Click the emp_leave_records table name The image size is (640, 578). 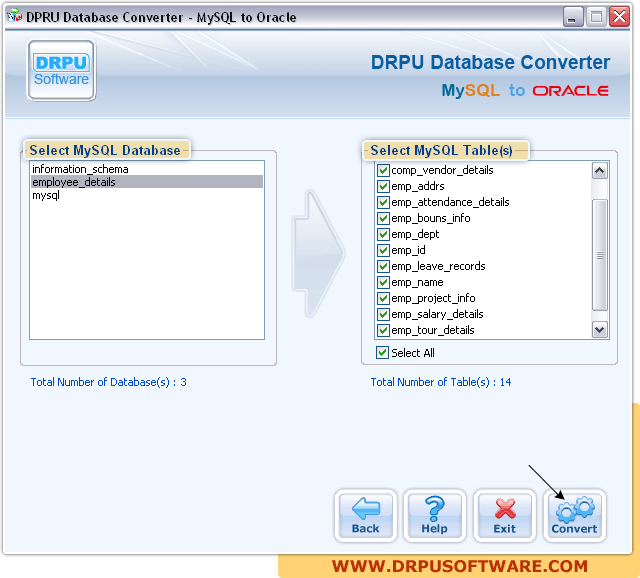[438, 266]
